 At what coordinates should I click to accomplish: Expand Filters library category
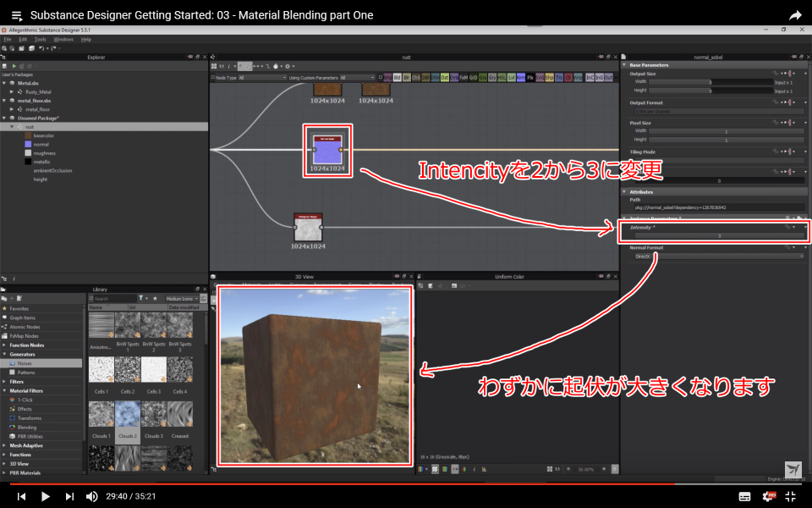point(4,382)
